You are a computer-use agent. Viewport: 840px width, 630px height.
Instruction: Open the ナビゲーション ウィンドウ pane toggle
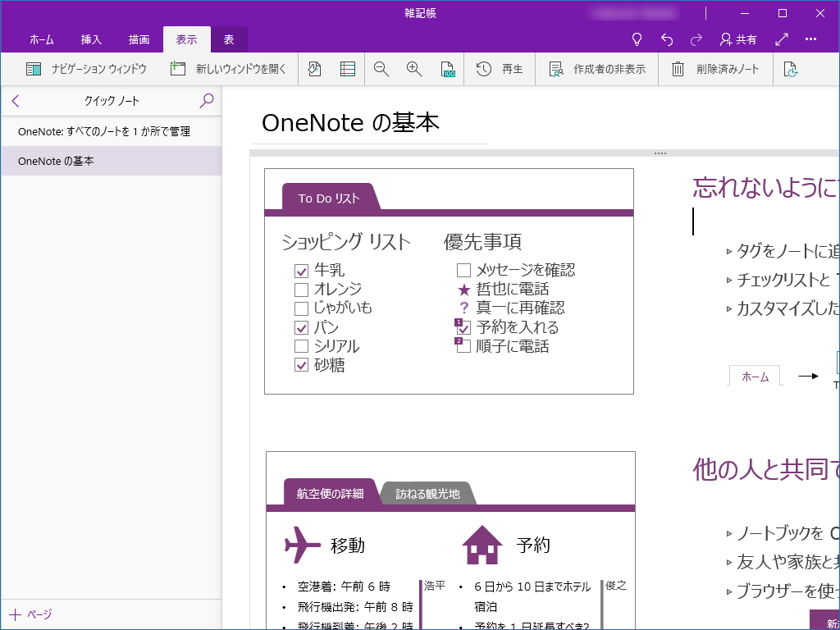pyautogui.click(x=85, y=69)
